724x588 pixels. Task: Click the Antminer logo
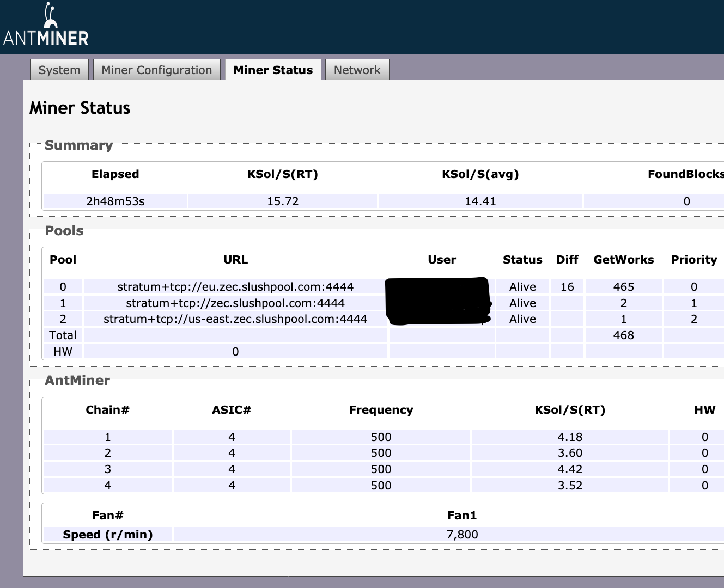[46, 25]
